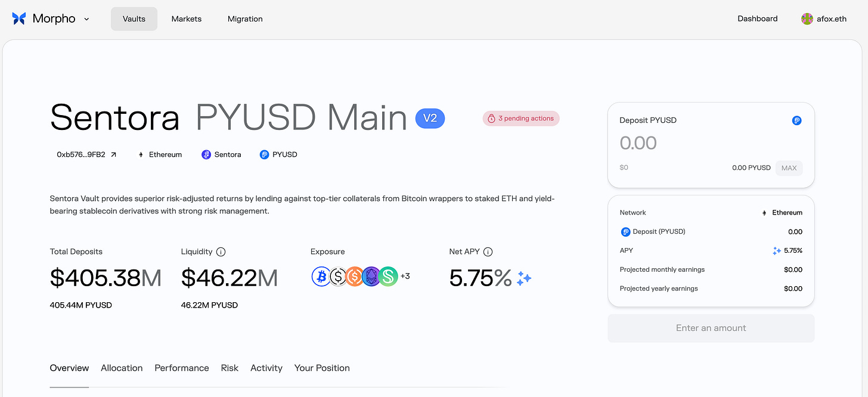Screen dimensions: 868x397
Task: Click the sparkle icon in APY row
Action: [777, 251]
